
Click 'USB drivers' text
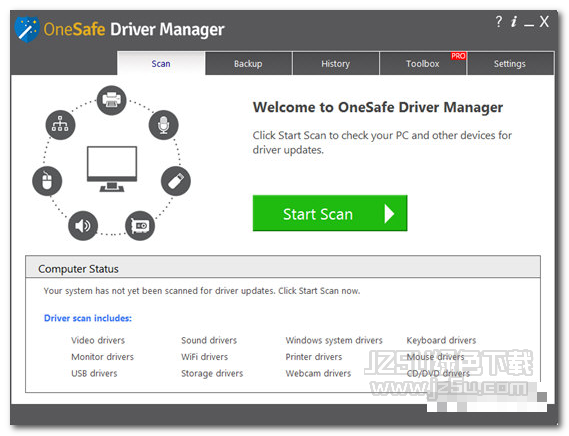[94, 373]
